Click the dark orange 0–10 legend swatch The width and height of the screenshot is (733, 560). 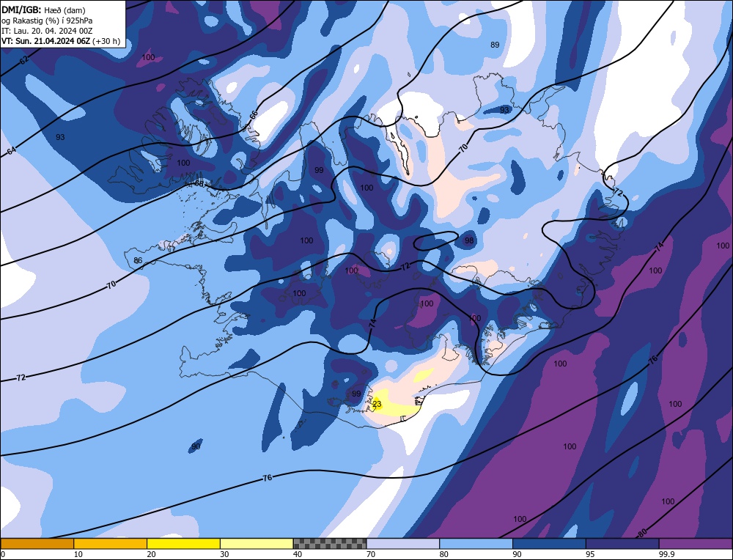click(37, 543)
